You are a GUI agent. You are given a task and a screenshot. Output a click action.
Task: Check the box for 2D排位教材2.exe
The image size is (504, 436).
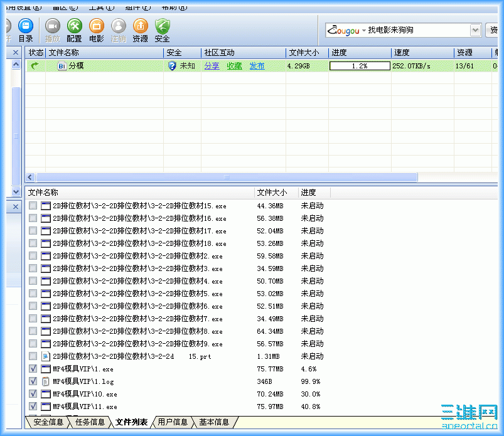point(33,256)
